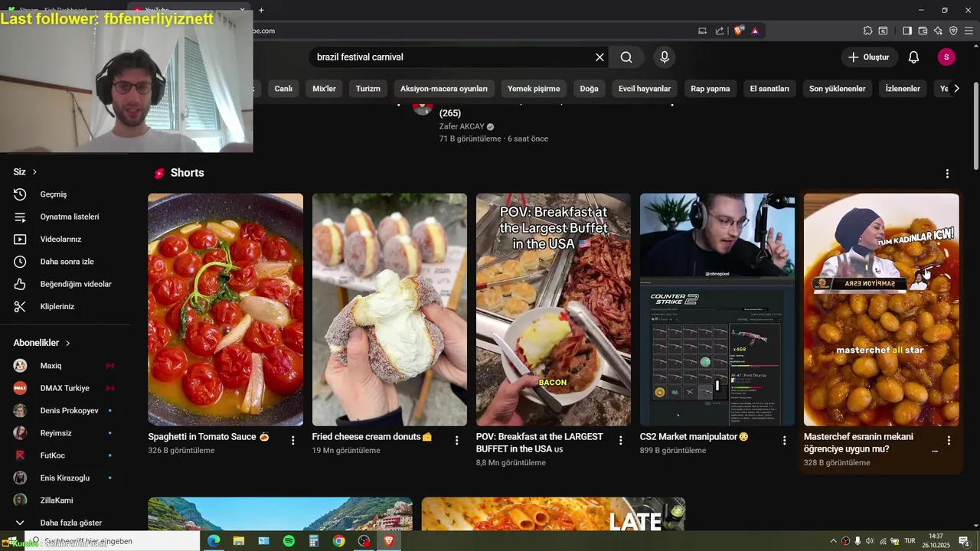Select the Mix'ler filter chip

(x=325, y=89)
